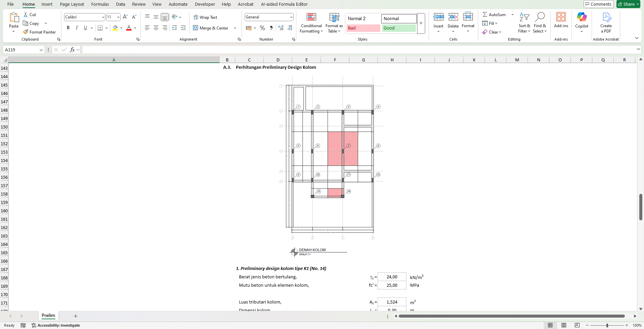Click the Create a PDF icon
644x329 pixels.
(606, 20)
